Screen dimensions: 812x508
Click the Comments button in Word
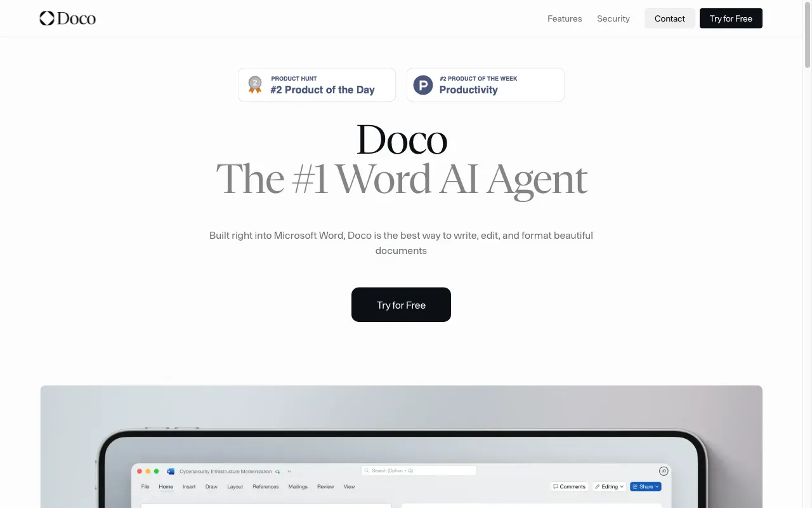(x=569, y=486)
